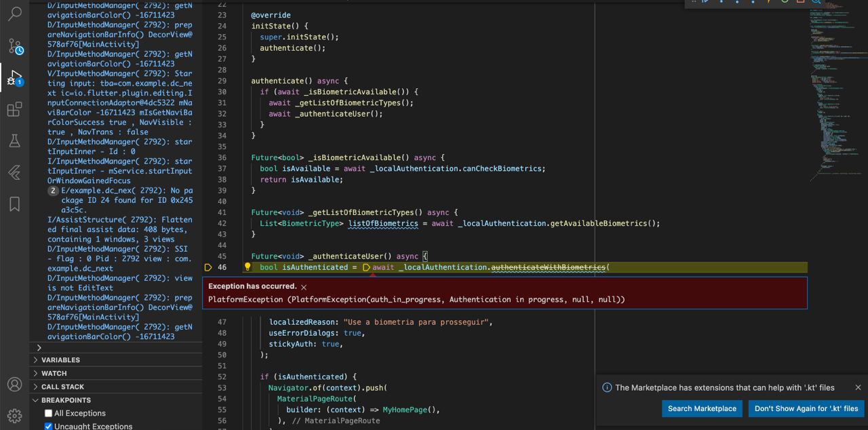Image resolution: width=868 pixels, height=430 pixels.
Task: Open the Bookmarks view
Action: pyautogui.click(x=14, y=204)
